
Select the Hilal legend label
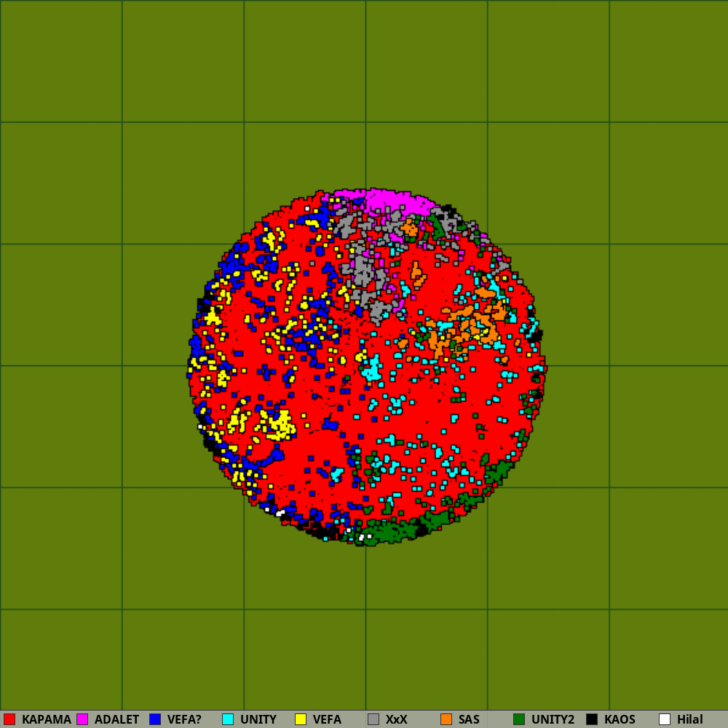click(x=689, y=719)
